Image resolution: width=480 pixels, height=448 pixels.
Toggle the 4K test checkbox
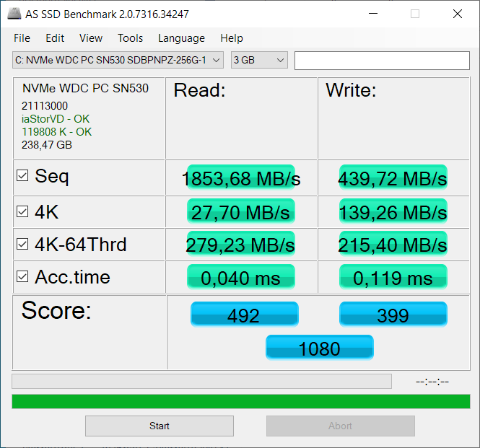click(22, 211)
